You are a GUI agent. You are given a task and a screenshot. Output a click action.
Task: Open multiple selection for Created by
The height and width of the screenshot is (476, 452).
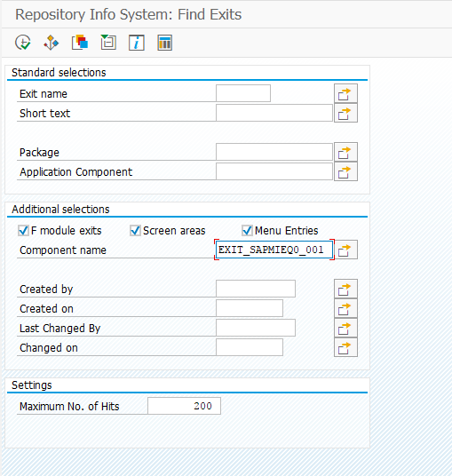tap(345, 289)
